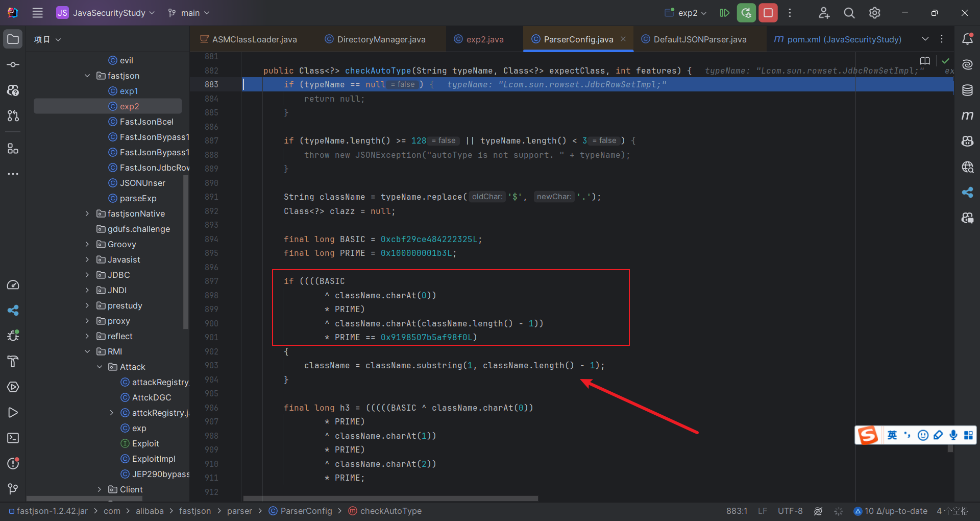Switch to DirectoryManager.java tab

375,39
